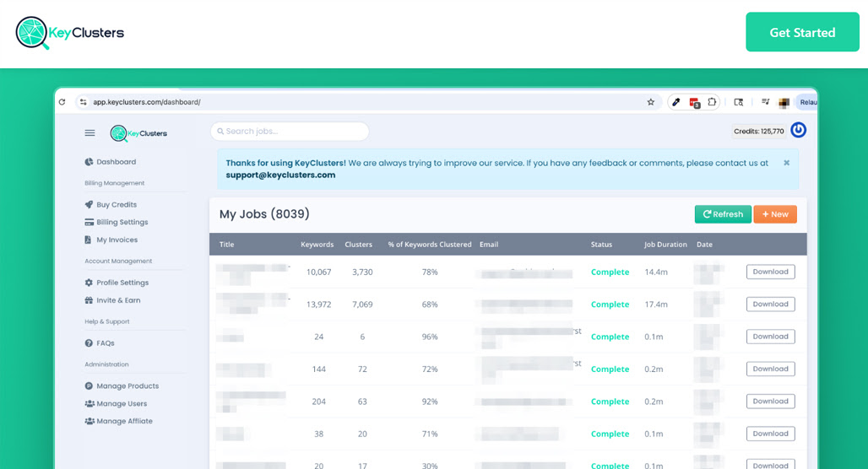Click the 96% clustered value

click(430, 337)
